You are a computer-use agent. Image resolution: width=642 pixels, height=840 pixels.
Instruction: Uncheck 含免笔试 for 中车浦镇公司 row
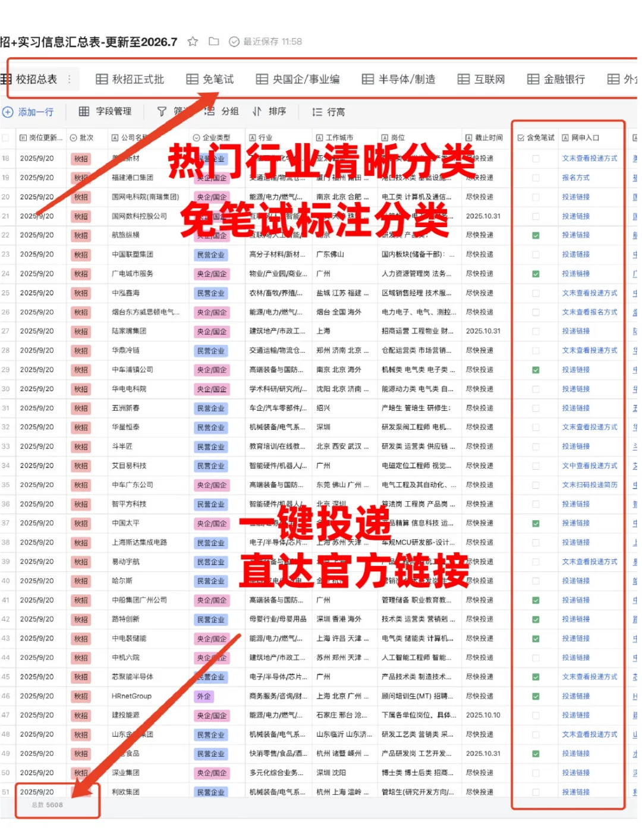[x=536, y=370]
